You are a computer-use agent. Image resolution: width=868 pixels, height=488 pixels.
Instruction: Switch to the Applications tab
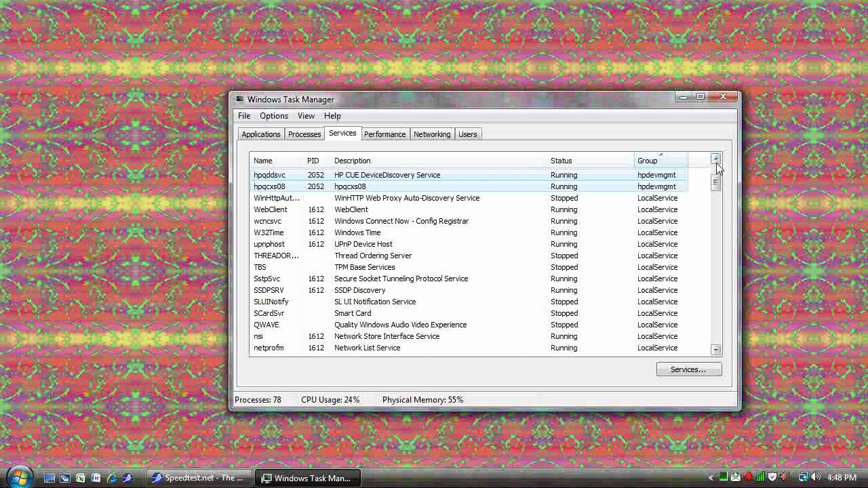261,134
